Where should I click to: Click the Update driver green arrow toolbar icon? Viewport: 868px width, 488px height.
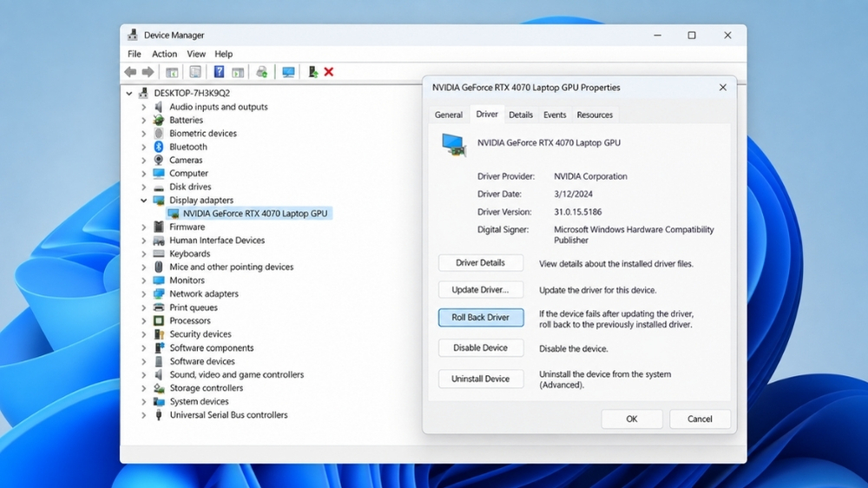(x=312, y=72)
